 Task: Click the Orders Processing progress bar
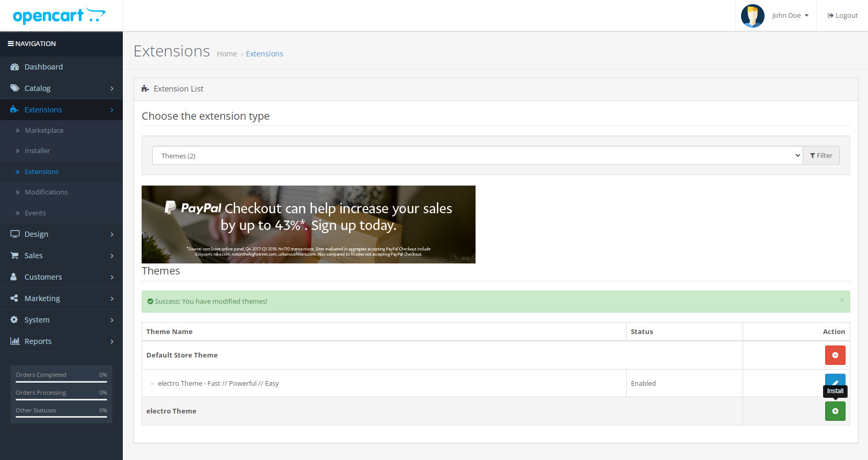61,399
